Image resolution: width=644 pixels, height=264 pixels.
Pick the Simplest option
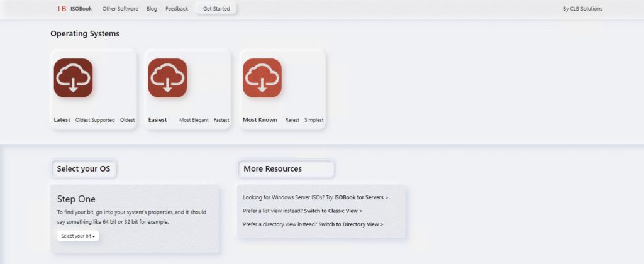pos(314,120)
